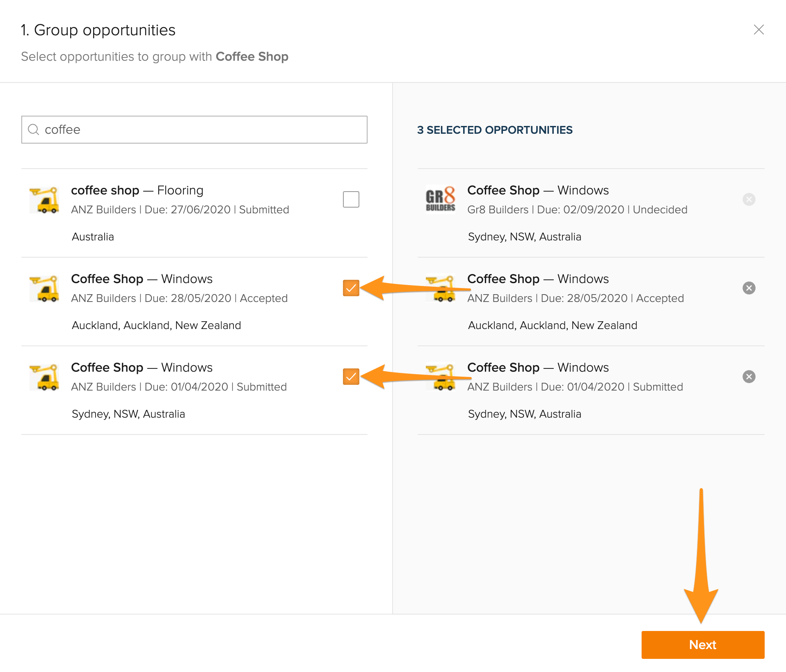The height and width of the screenshot is (672, 786).
Task: Click the coffee search input field
Action: click(x=194, y=130)
